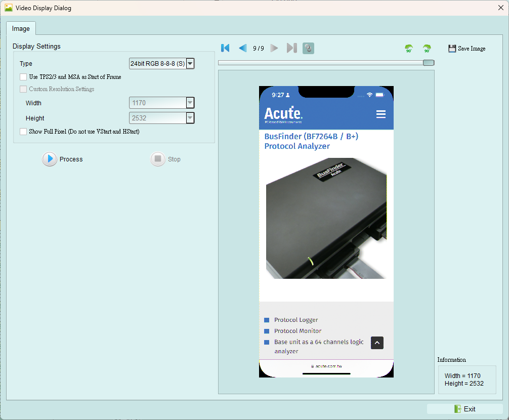Jump to the first frame icon
The width and height of the screenshot is (509, 420).
(x=225, y=48)
